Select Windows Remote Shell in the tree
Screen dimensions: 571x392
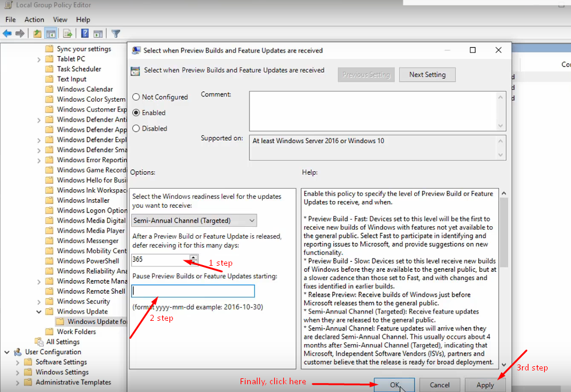coord(90,291)
